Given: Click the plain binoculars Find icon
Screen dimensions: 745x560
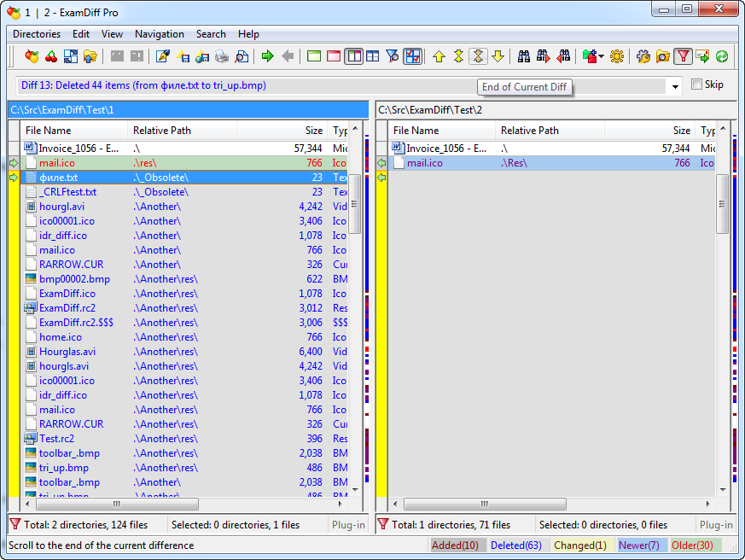Looking at the screenshot, I should pos(524,56).
